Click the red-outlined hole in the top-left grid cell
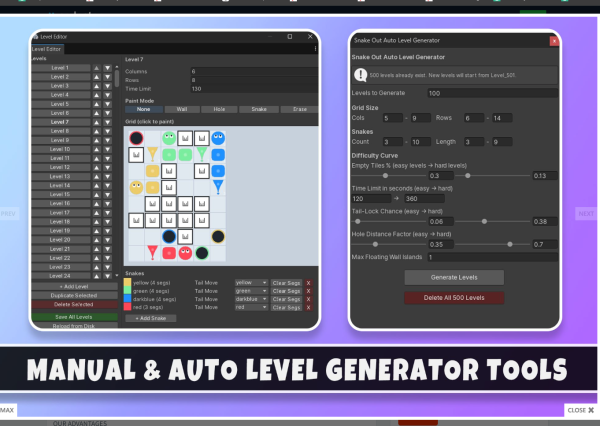 click(136, 138)
